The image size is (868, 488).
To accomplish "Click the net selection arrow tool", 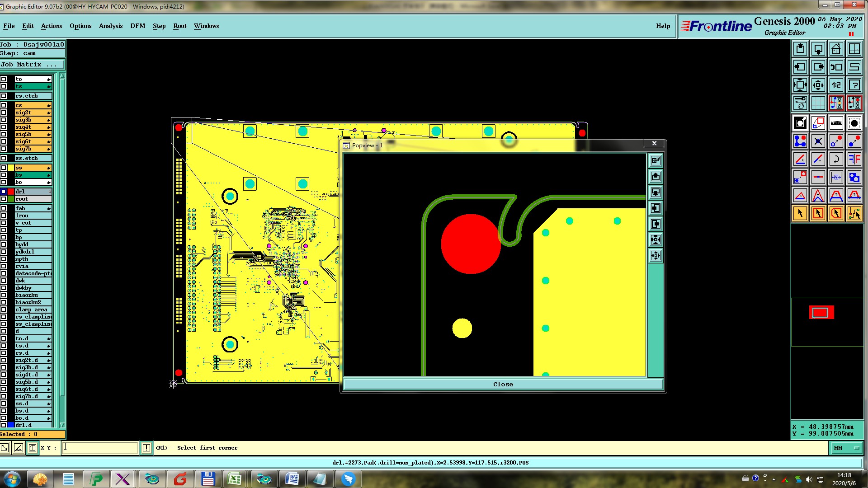I will tap(854, 213).
